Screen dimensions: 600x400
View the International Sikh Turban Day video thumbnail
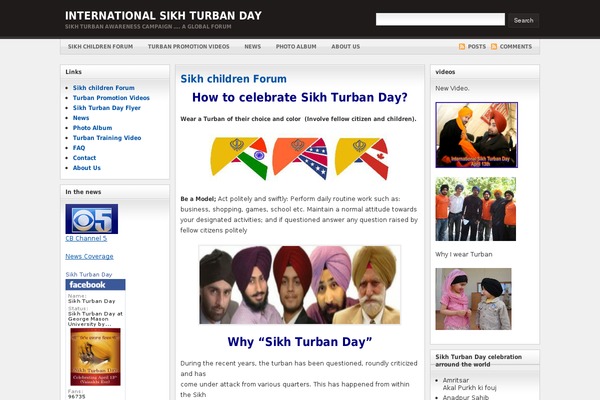(x=476, y=135)
